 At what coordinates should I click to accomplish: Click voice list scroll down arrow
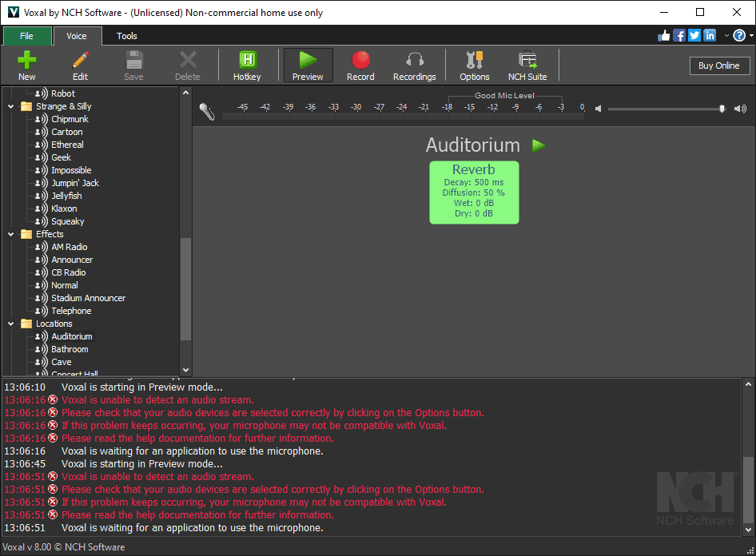185,370
